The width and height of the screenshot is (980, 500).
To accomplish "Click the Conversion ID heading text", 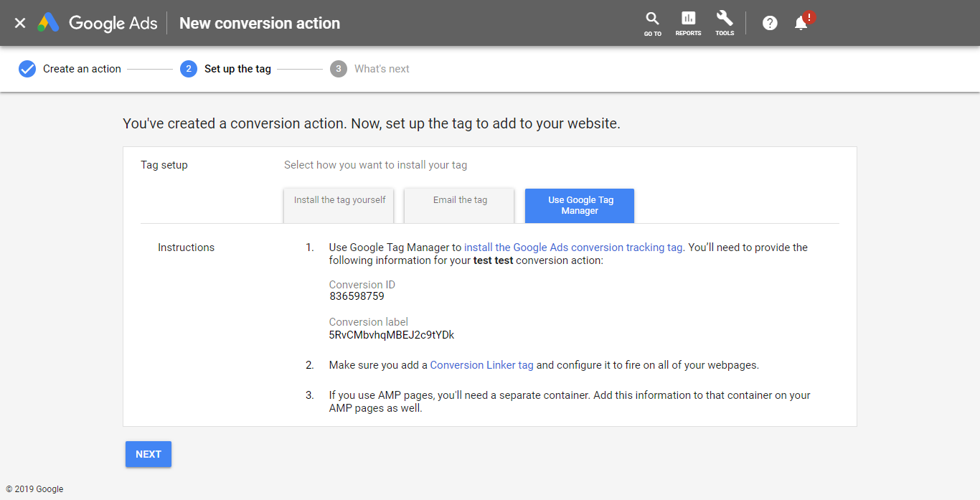I will tap(362, 285).
